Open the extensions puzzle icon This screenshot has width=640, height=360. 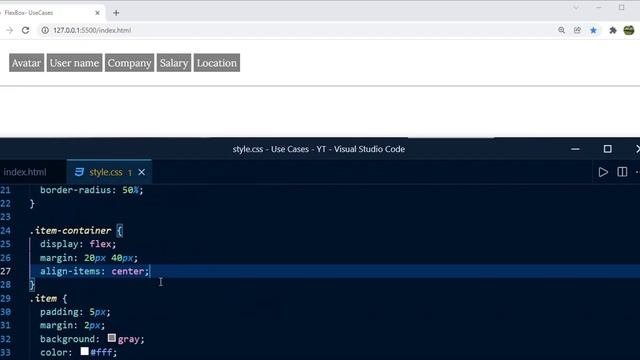(x=613, y=30)
